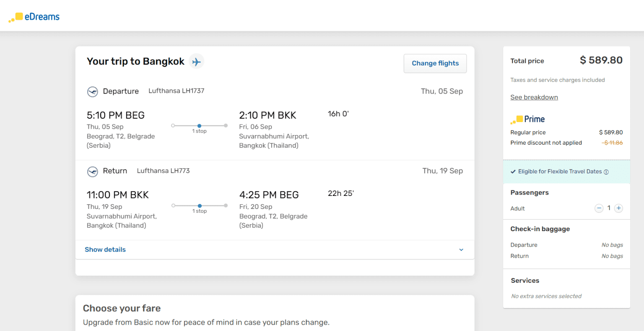Click the eDreams logo

pyautogui.click(x=34, y=17)
